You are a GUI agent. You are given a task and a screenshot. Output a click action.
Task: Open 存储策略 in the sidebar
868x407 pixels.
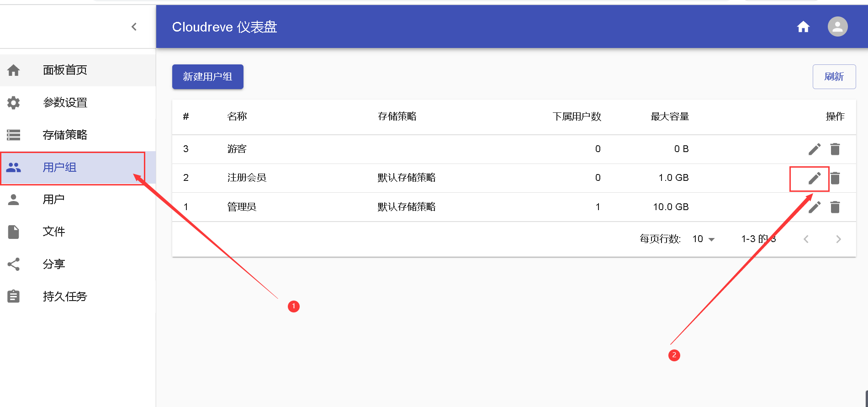click(x=78, y=135)
